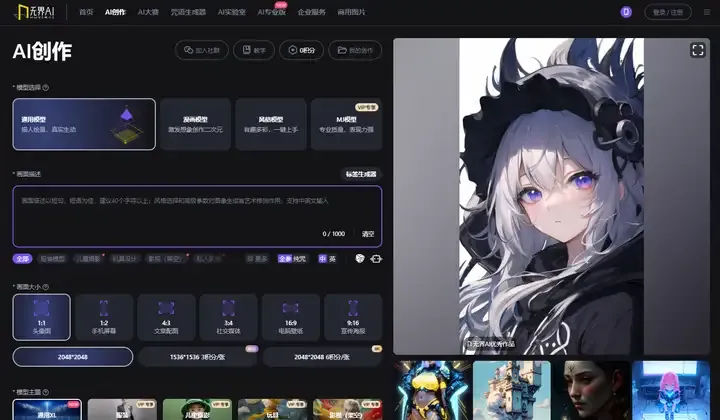
Task: Open the 企业服务 nav item
Action: [311, 12]
